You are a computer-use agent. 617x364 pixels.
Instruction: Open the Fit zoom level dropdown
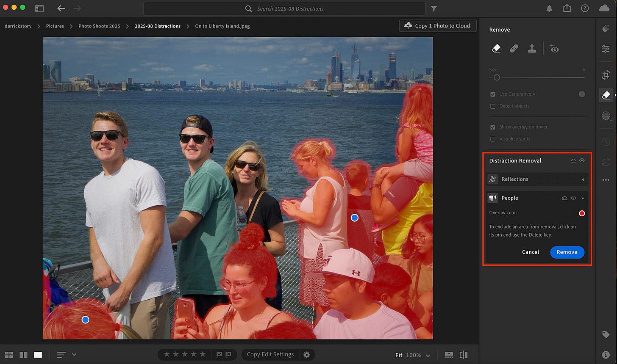tap(428, 355)
